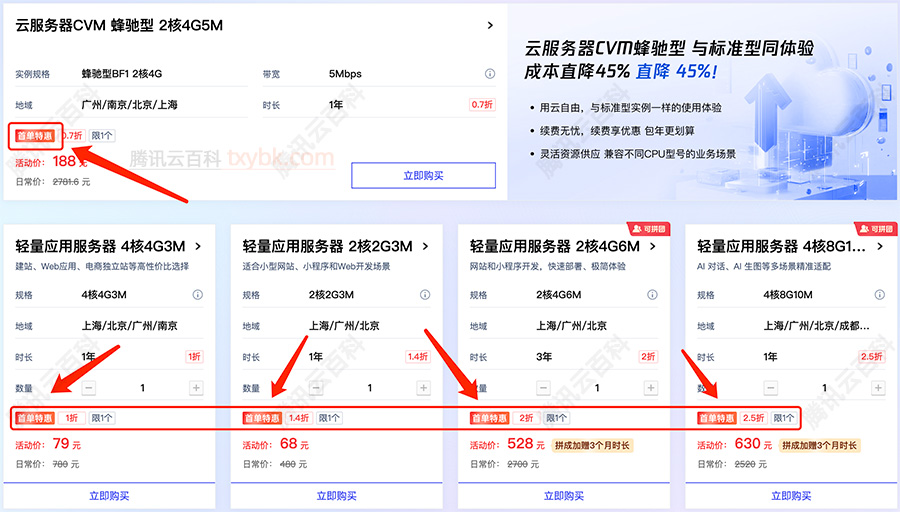The height and width of the screenshot is (512, 900).
Task: Open the info icon beside 5Mbps bandwidth
Action: click(x=490, y=73)
